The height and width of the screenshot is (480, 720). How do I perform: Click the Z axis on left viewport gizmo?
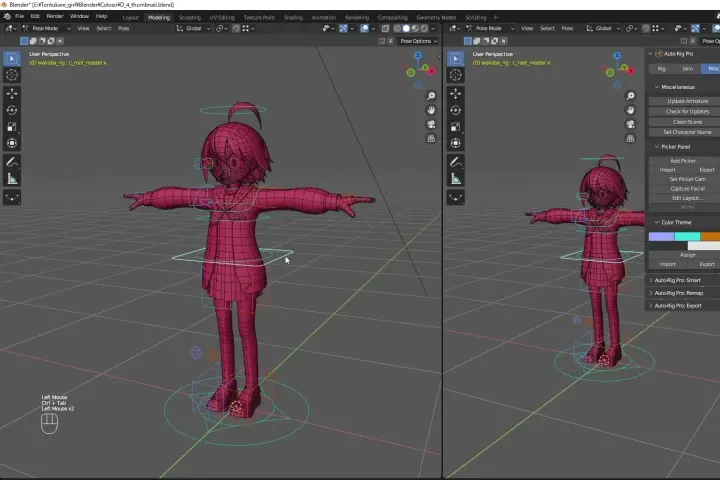pos(417,55)
